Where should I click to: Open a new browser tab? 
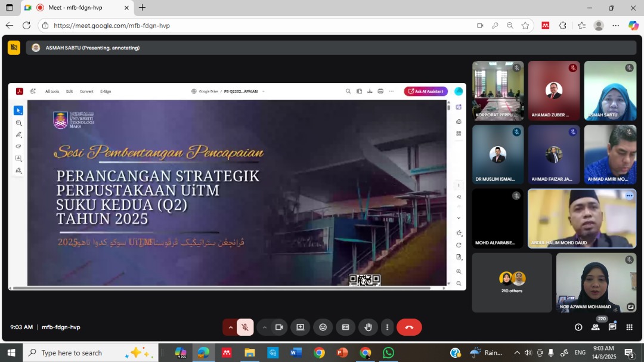tap(143, 8)
